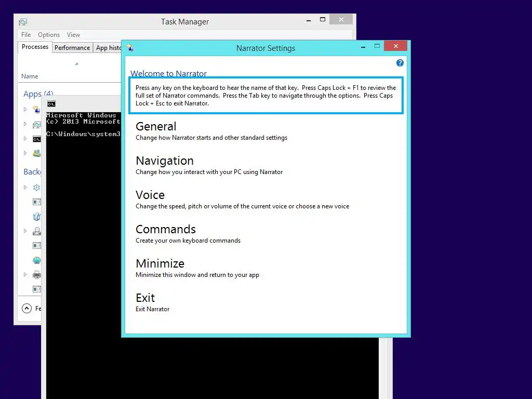
Task: Click Minimize option in Narrator list
Action: pyautogui.click(x=197, y=268)
